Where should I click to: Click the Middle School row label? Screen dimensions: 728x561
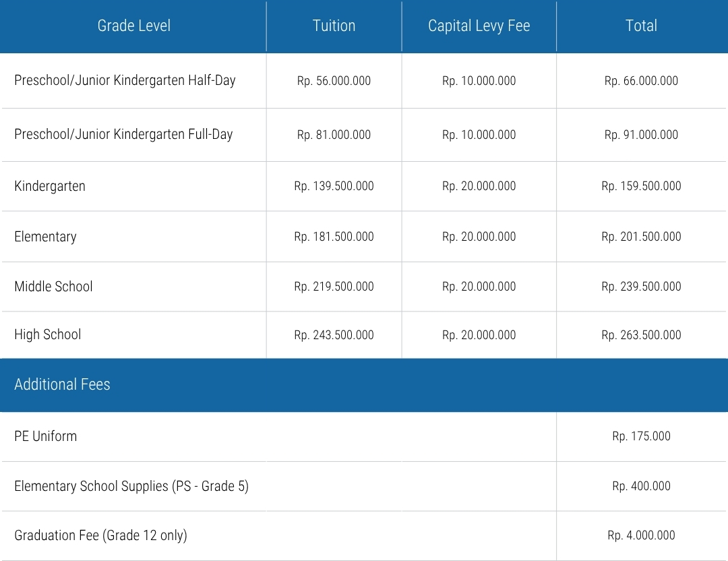coord(53,287)
